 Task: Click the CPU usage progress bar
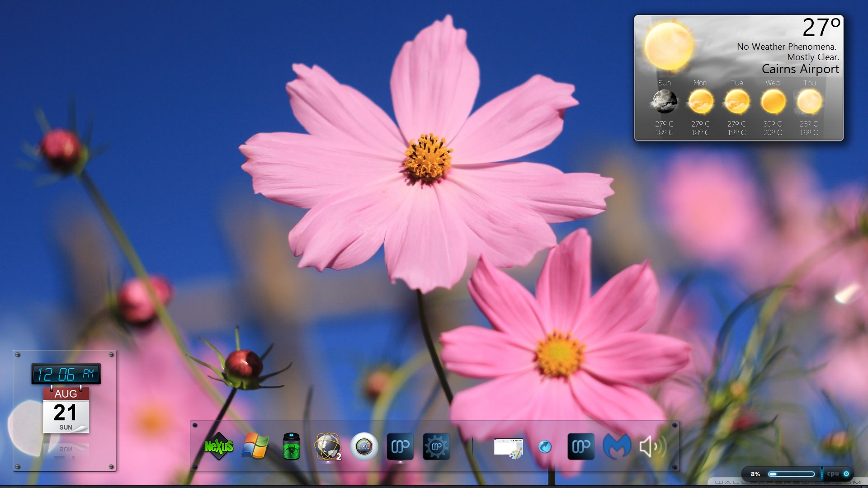pyautogui.click(x=792, y=474)
